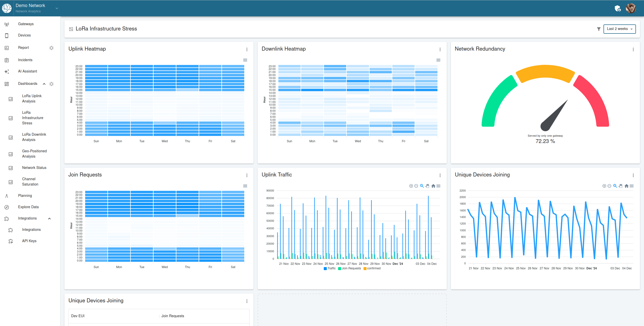Select pan hand tool on Uplink Traffic chart
The image size is (644, 326).
(427, 186)
